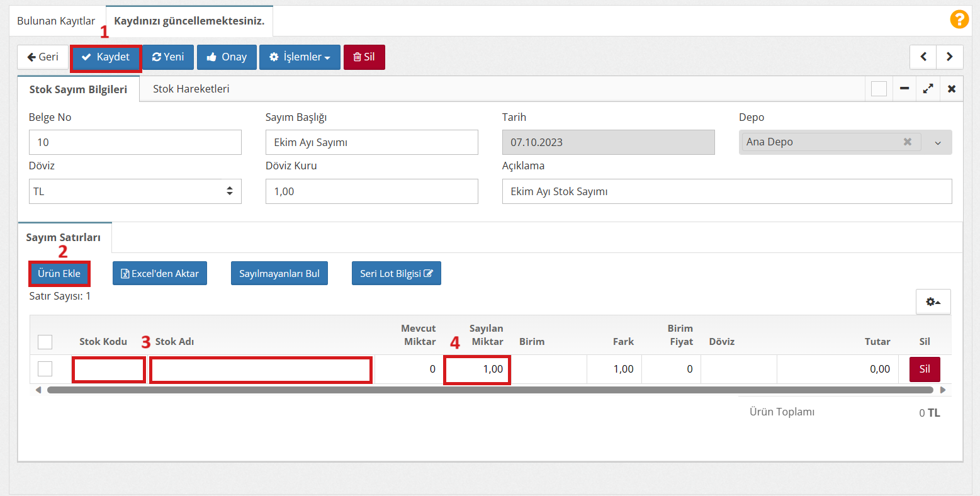Check the first count row checkbox
The image size is (980, 496).
coord(45,369)
